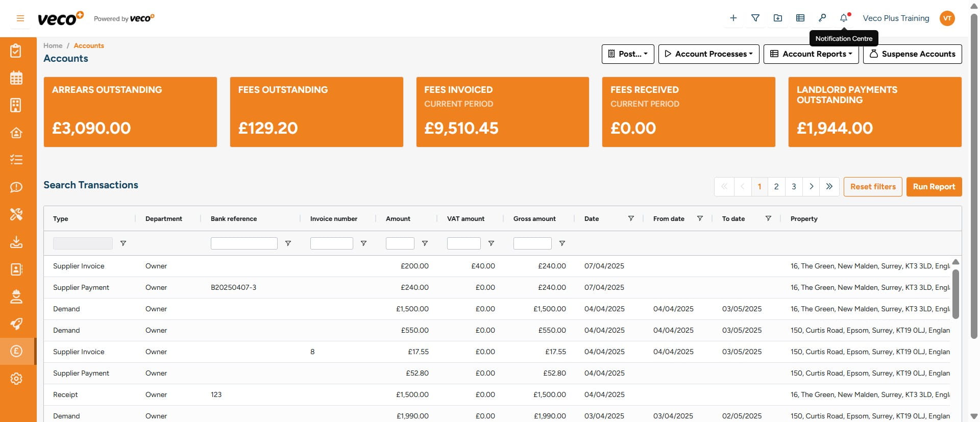Open the hamburger menu icon

coord(20,18)
